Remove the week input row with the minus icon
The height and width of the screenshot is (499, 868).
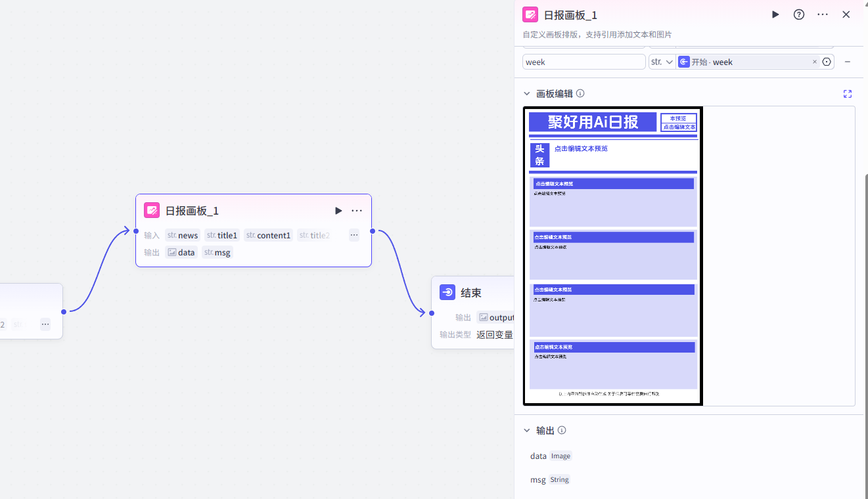click(849, 61)
